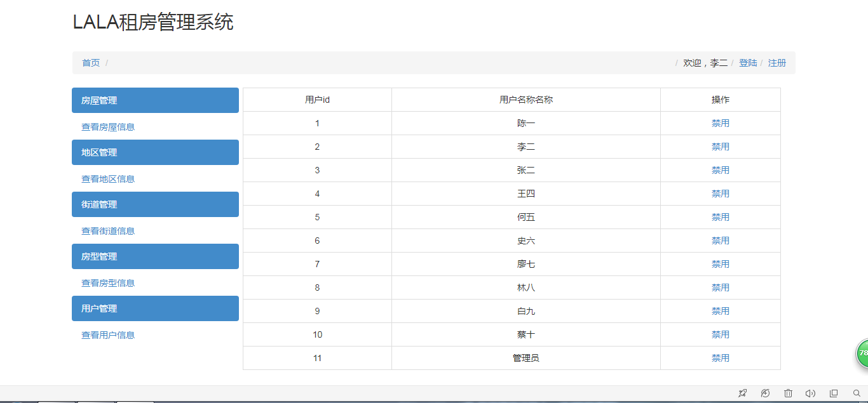
Task: Click the circular plus icon in status bar
Action: click(x=766, y=393)
